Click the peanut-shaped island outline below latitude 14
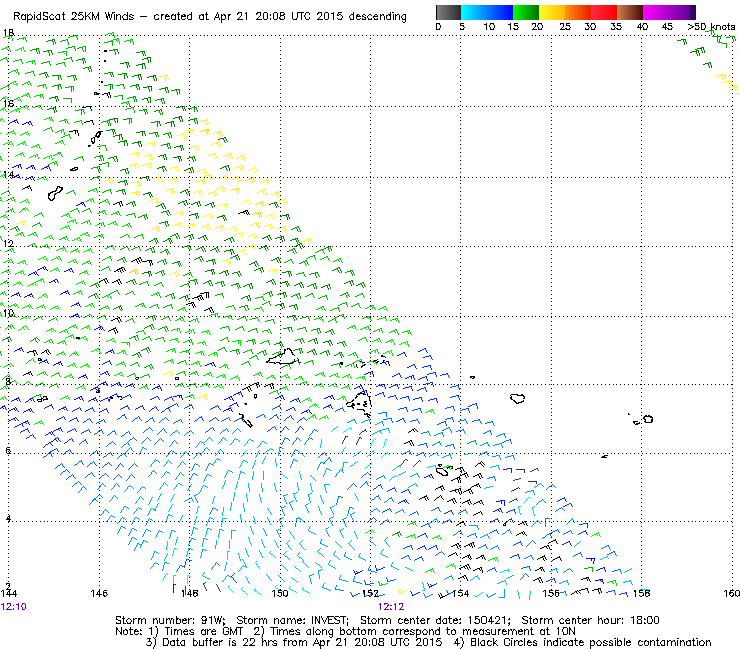The height and width of the screenshot is (650, 740). [55, 193]
